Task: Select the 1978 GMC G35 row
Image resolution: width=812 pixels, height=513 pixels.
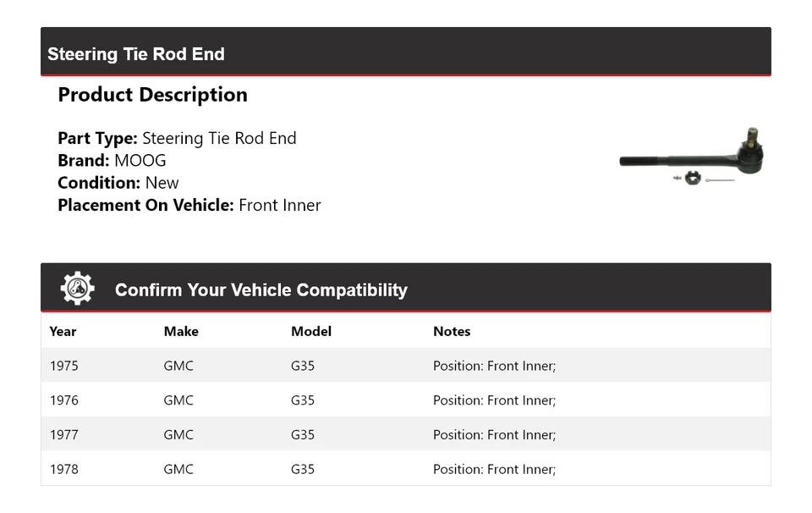Action: [405, 469]
